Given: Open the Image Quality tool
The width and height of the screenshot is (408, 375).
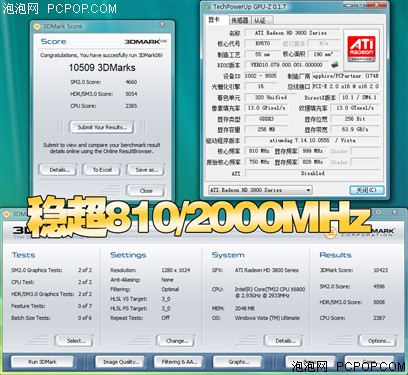Looking at the screenshot, I should click(x=120, y=362).
